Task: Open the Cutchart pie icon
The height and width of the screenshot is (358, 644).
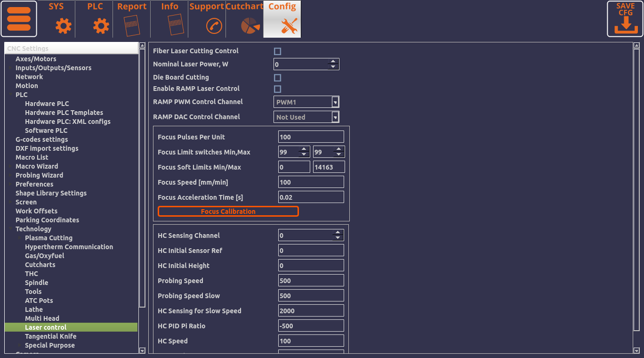Action: coord(250,25)
